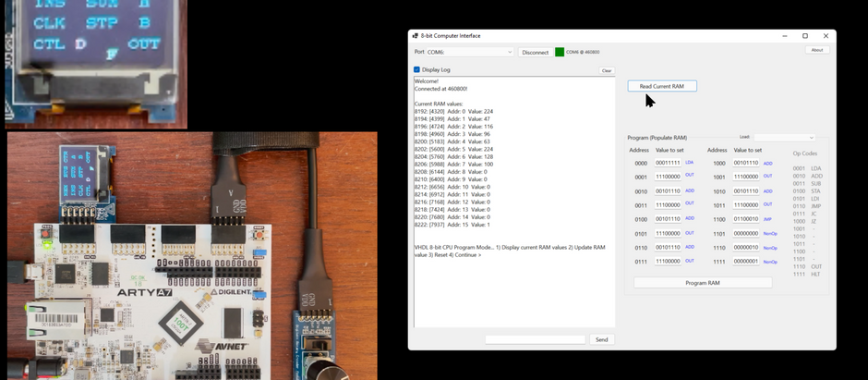Edit value field for address 1001
Viewport: 868px width, 380px height.
(746, 177)
